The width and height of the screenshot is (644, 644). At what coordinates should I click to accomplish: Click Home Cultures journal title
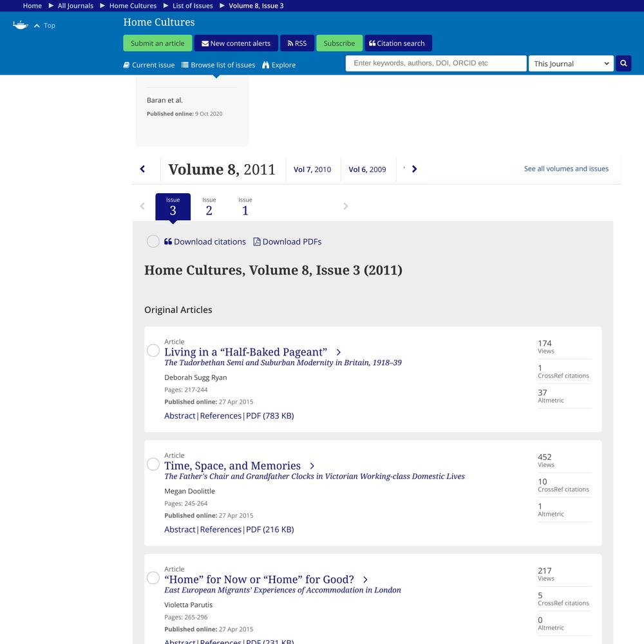tap(159, 22)
